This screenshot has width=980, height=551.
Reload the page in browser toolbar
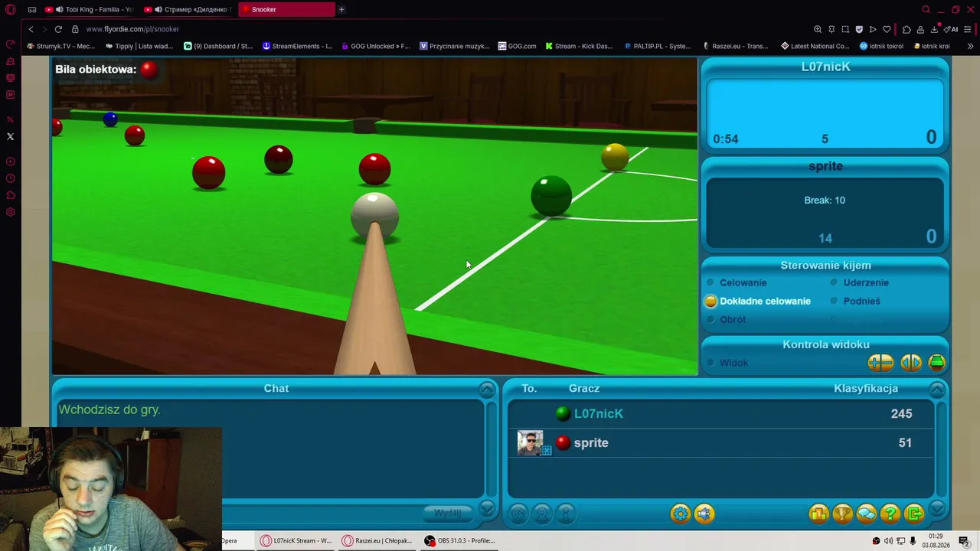tap(58, 29)
